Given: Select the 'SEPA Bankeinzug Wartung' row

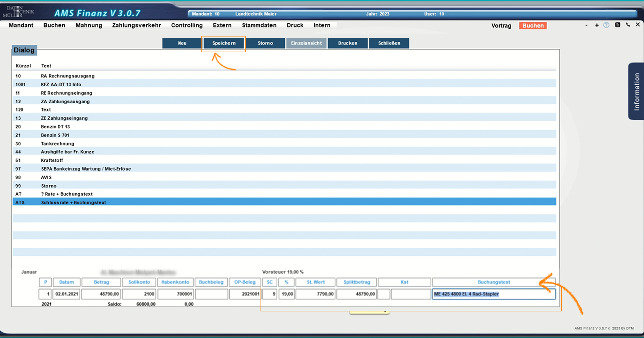Looking at the screenshot, I should tap(86, 169).
